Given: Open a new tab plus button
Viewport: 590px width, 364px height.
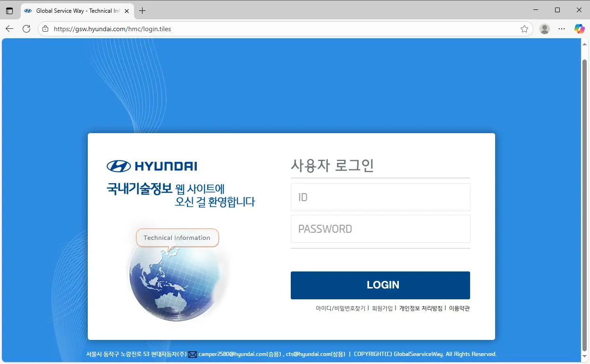Looking at the screenshot, I should [x=142, y=10].
